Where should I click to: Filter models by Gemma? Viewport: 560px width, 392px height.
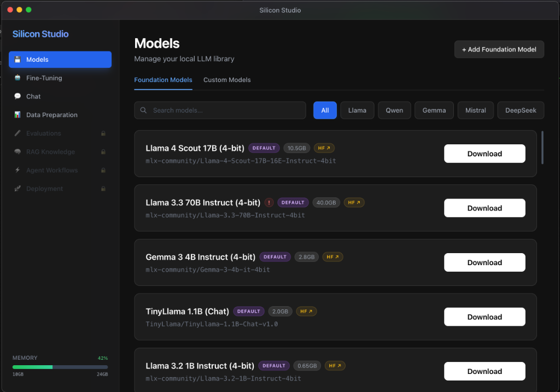pyautogui.click(x=434, y=110)
